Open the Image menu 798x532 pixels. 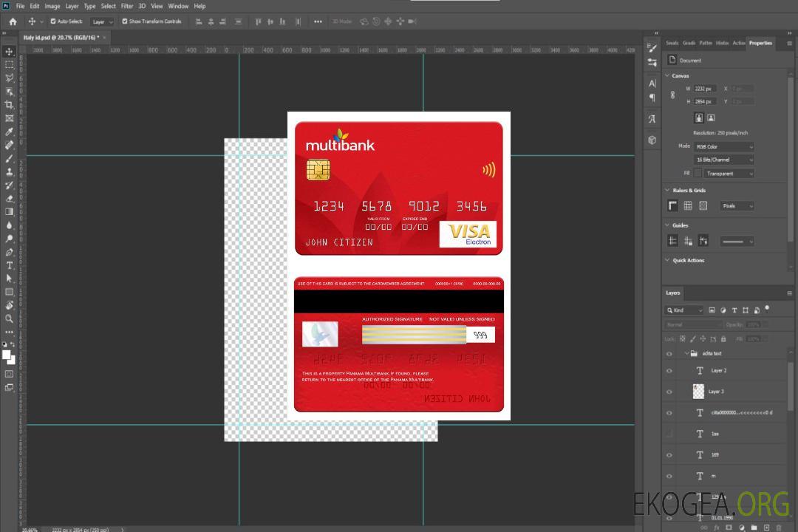pos(52,6)
